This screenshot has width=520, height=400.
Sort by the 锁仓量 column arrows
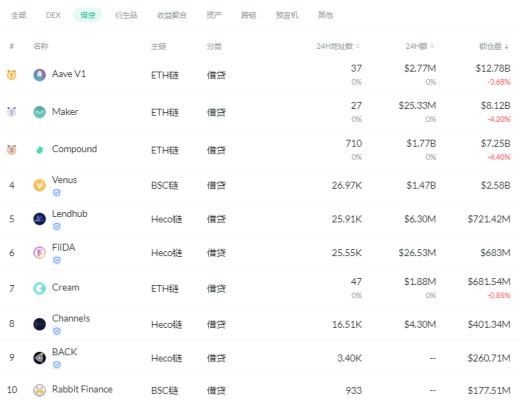[507, 47]
